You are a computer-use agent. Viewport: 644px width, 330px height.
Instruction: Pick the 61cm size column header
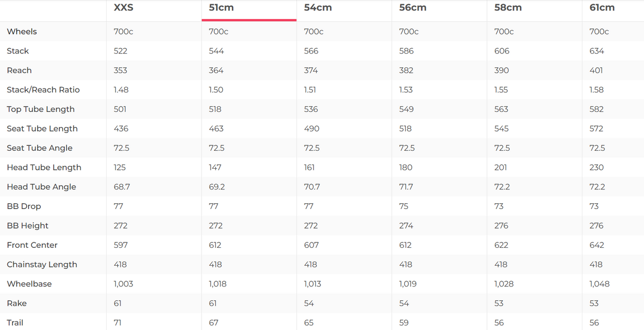tap(602, 7)
